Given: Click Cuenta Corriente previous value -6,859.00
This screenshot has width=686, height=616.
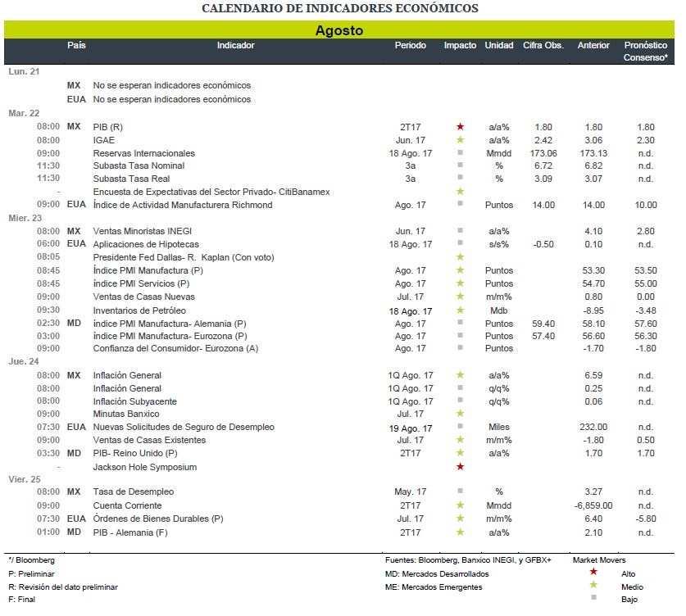Looking at the screenshot, I should pyautogui.click(x=593, y=506).
